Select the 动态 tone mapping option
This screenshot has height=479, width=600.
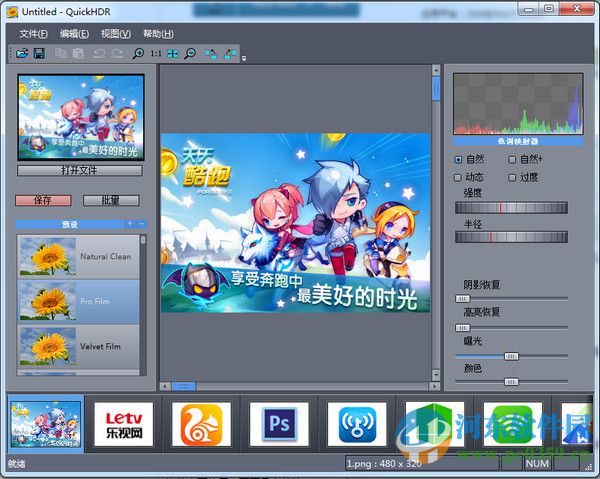pos(469,177)
